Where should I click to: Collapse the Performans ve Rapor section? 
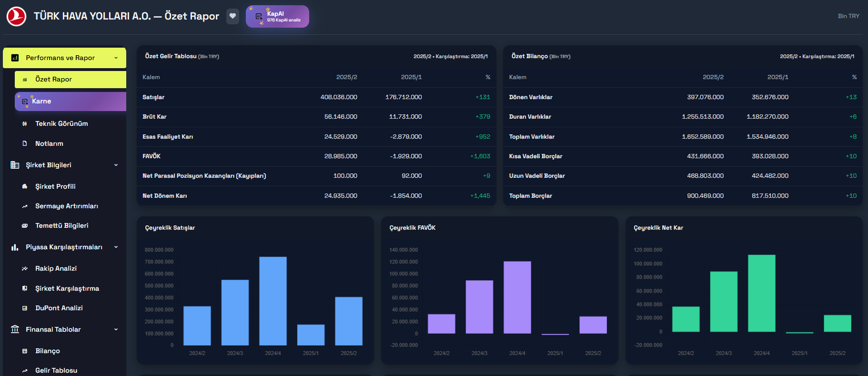tap(116, 58)
